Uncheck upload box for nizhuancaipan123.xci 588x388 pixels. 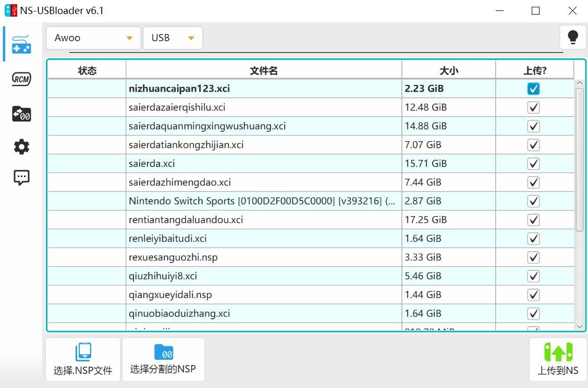533,89
